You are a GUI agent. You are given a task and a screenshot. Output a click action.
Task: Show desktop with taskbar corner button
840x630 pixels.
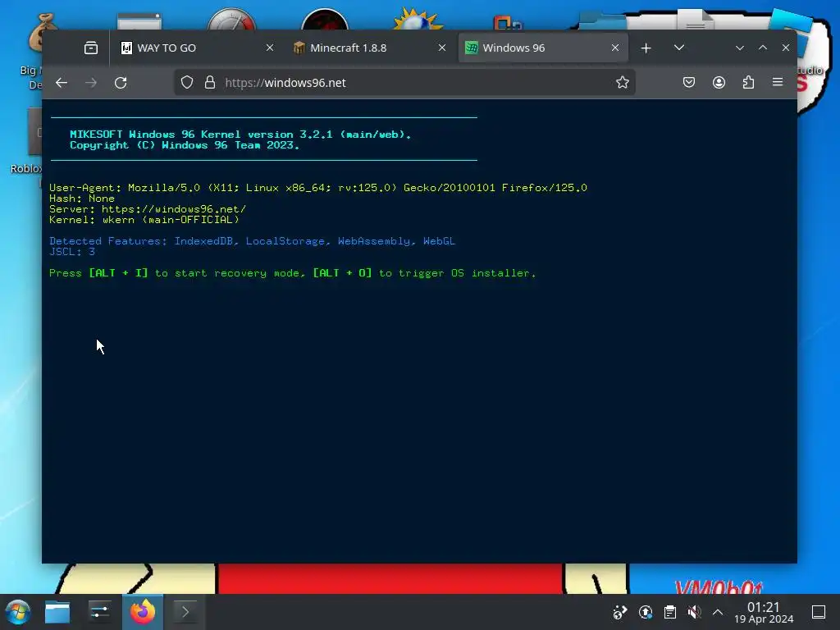click(819, 612)
